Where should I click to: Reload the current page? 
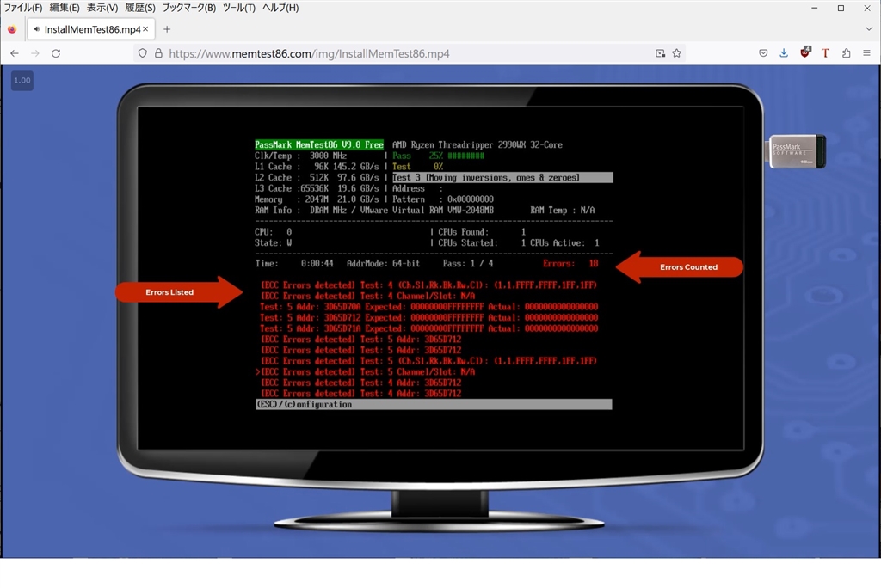click(x=56, y=53)
